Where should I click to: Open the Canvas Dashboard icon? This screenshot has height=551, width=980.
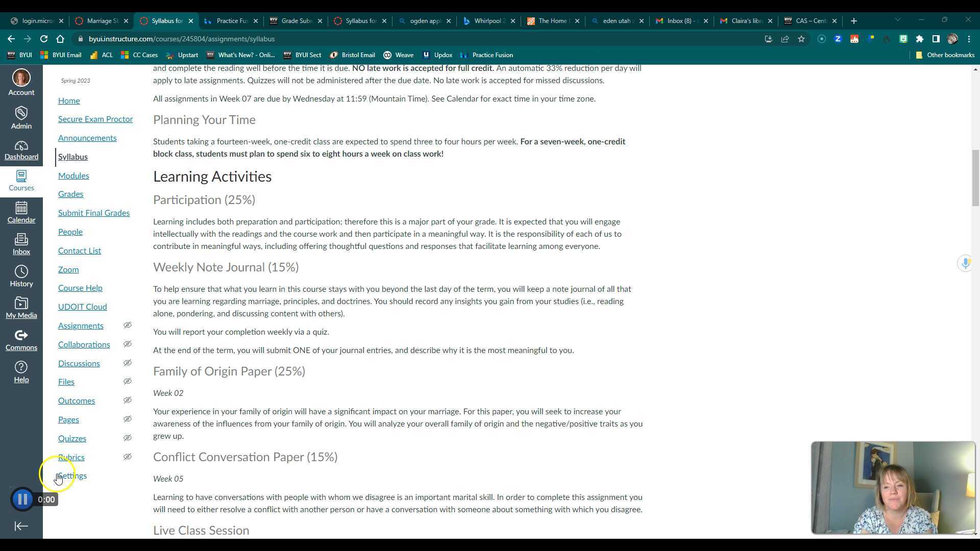[x=21, y=150]
